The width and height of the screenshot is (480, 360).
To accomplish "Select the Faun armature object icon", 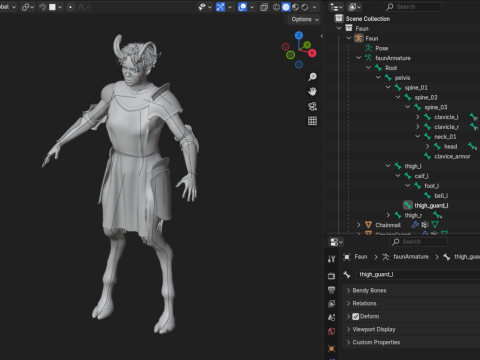I will (359, 38).
